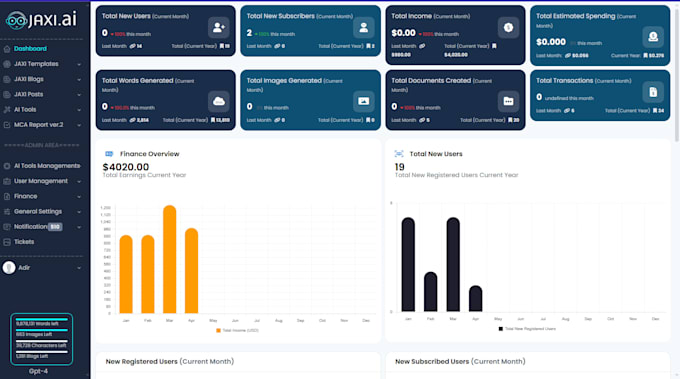Screen dimensions: 680x379
Task: Open AI Tools Managements section
Action: tap(47, 166)
